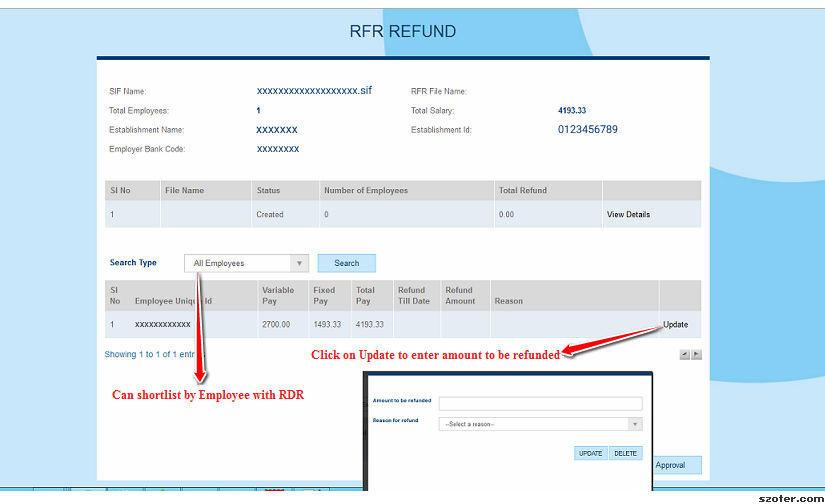The image size is (825, 504).
Task: Select the employee row with ID xxxxxxxxxxxxx
Action: click(163, 325)
